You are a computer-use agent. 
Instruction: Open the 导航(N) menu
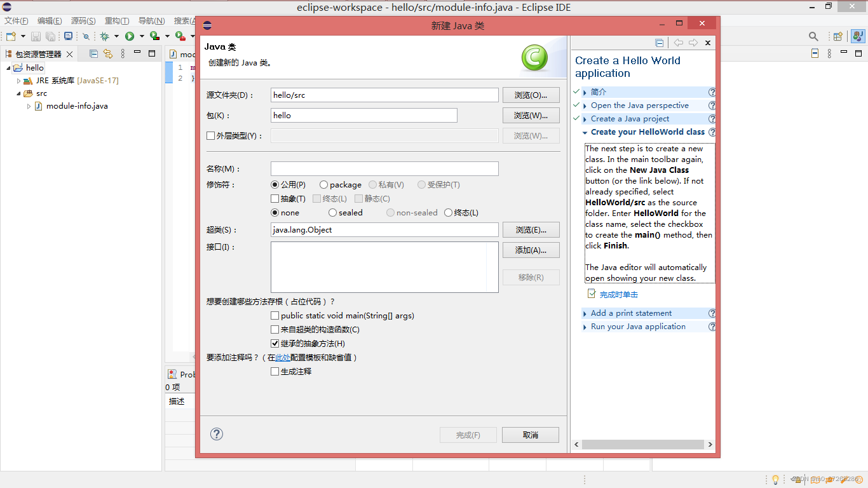(x=151, y=21)
